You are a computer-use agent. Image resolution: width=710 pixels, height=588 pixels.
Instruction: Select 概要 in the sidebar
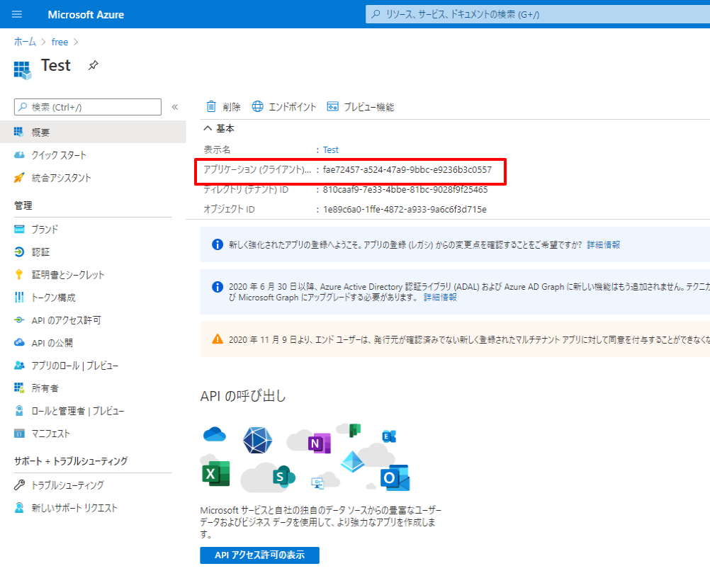coord(93,132)
